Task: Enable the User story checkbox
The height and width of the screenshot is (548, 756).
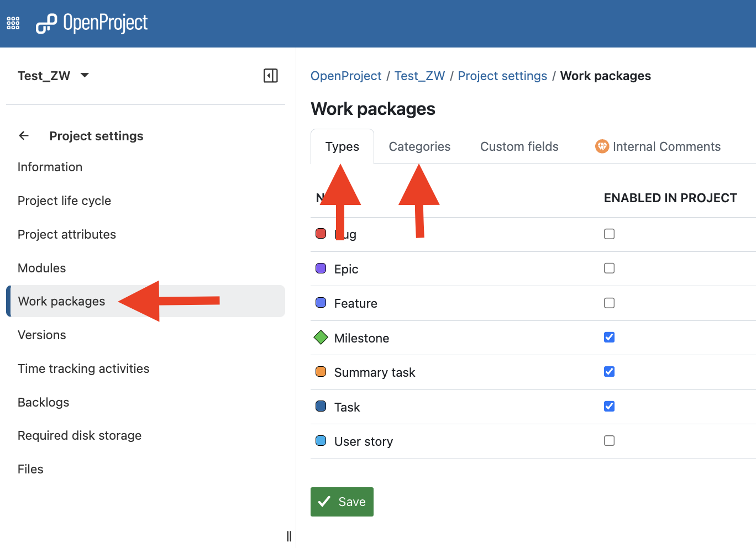Action: tap(609, 441)
